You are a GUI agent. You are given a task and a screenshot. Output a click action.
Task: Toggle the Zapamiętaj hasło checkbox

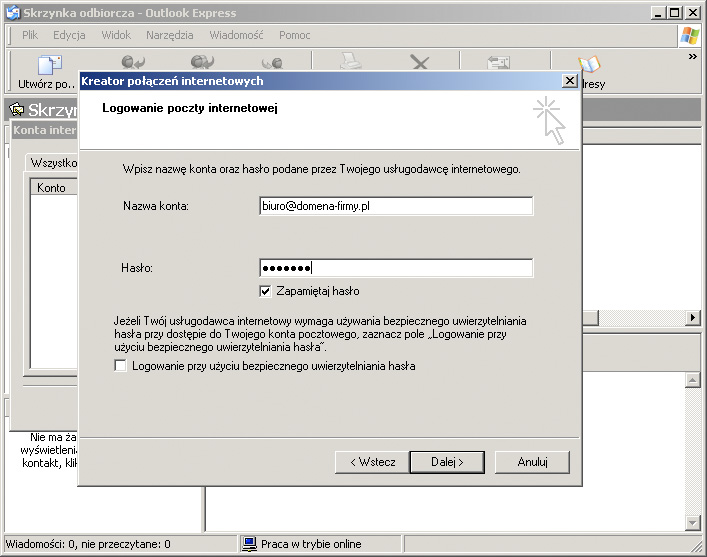tap(265, 291)
